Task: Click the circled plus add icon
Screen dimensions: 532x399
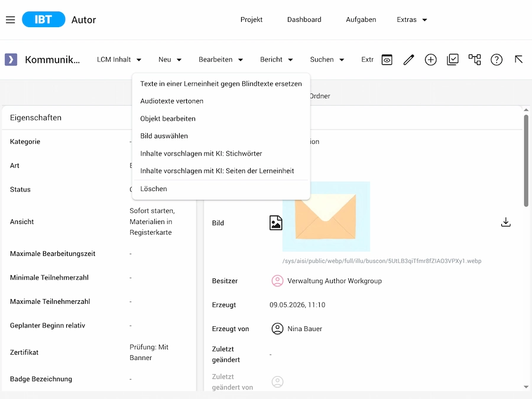Action: pyautogui.click(x=430, y=60)
